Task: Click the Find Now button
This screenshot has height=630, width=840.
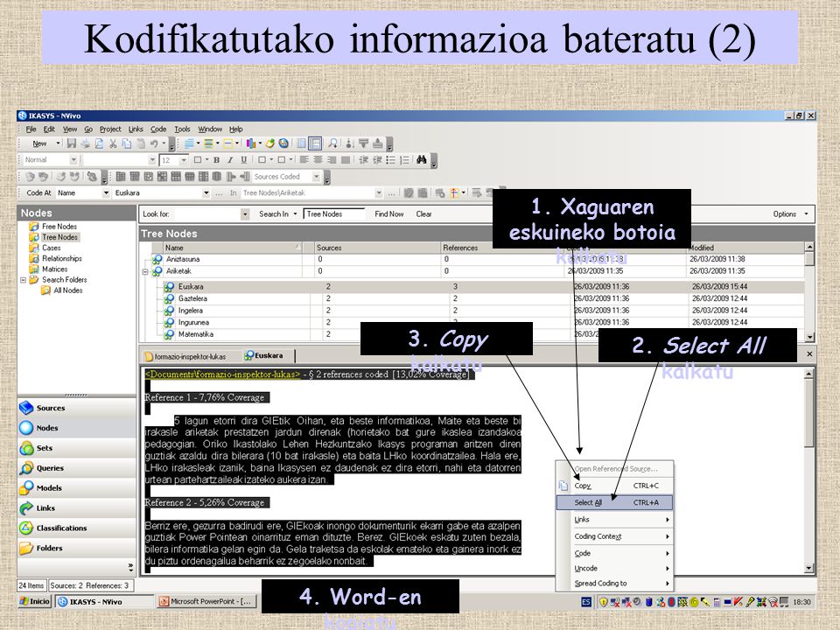Action: tap(388, 213)
